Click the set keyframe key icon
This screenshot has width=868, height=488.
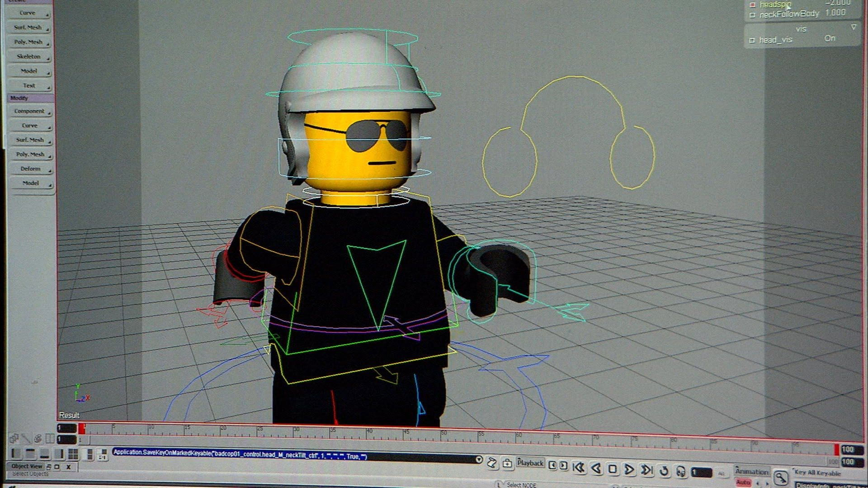[x=781, y=477]
